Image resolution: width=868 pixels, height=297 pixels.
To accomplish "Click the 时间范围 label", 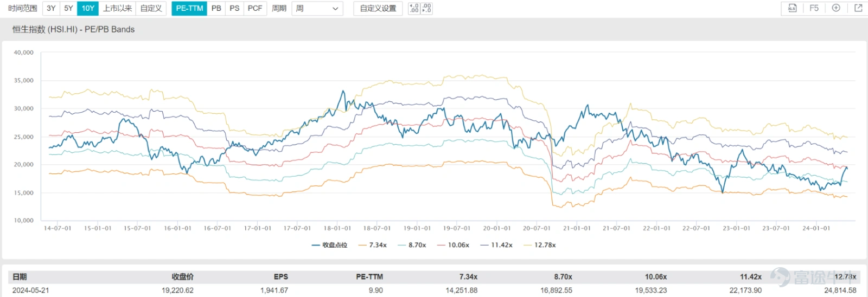I will tap(23, 8).
